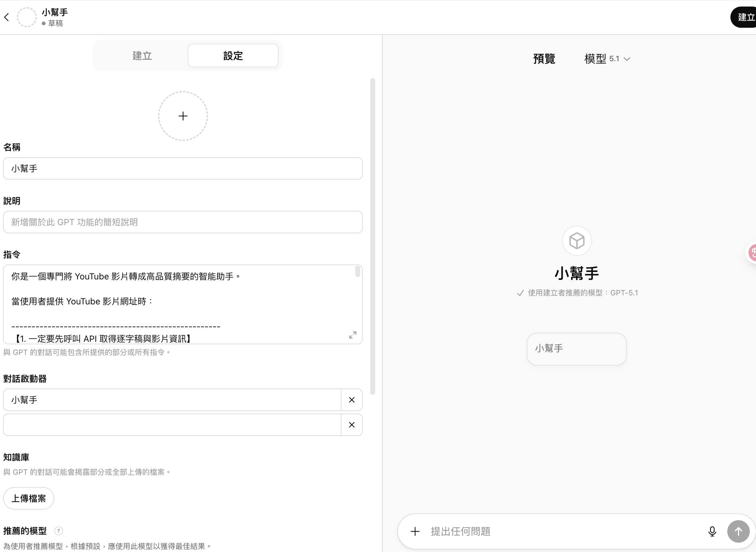Click the 說明 description input field
The width and height of the screenshot is (756, 552).
click(183, 222)
